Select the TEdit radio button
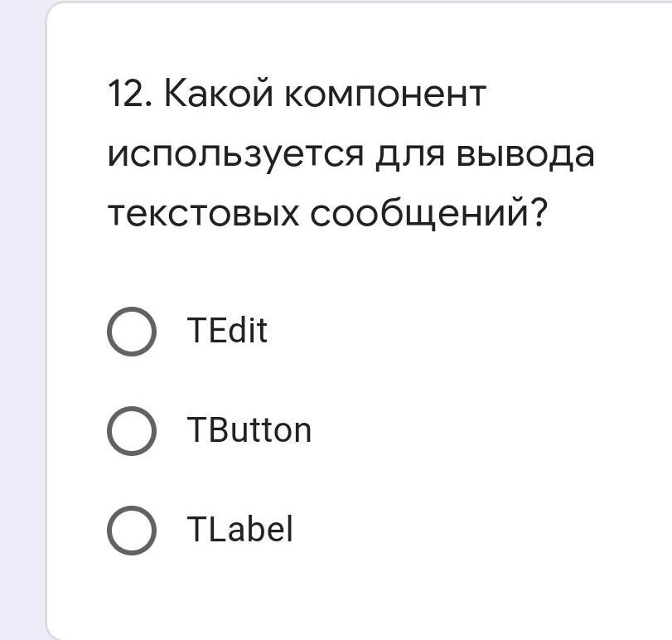The height and width of the screenshot is (640, 672). pos(132,332)
